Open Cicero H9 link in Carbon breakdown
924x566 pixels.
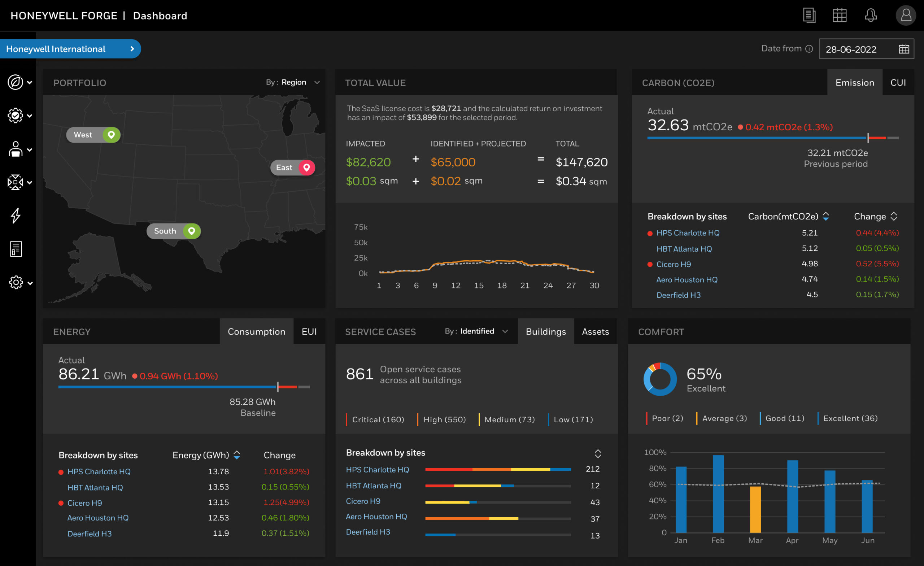(x=673, y=264)
